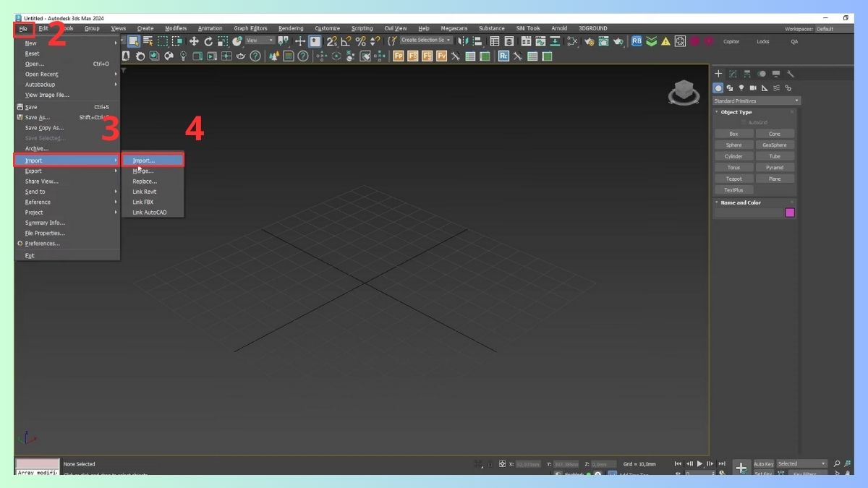Open the object color swatch under Name and Color
Screen dimensions: 868x488
[x=790, y=213]
